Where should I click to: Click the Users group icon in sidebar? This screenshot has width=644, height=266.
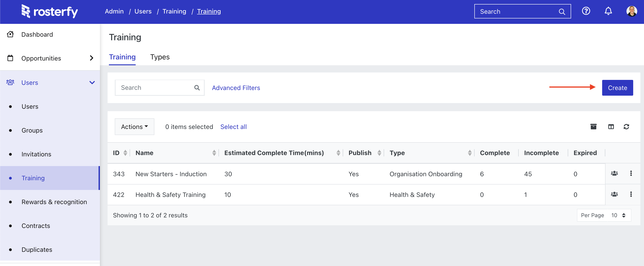pyautogui.click(x=10, y=82)
